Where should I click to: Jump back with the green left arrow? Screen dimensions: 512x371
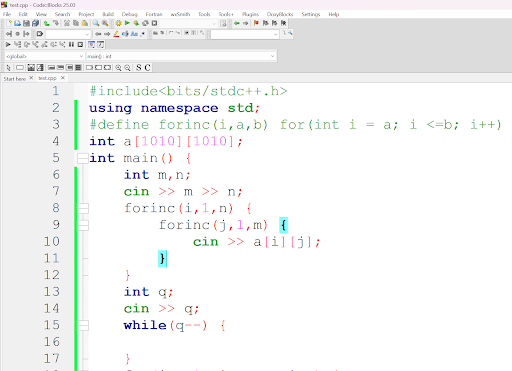(x=237, y=23)
